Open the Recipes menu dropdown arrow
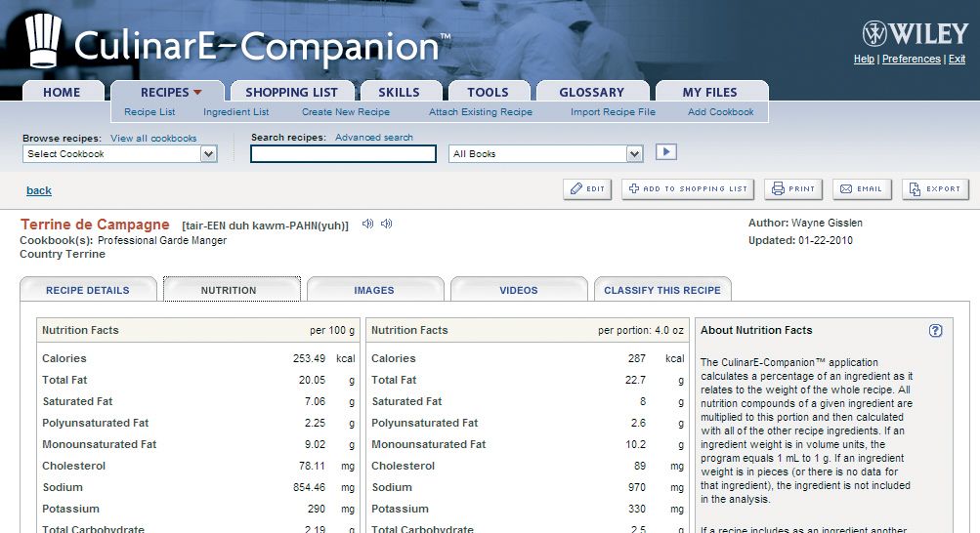Screen dimensions: 980x533 coord(197,93)
